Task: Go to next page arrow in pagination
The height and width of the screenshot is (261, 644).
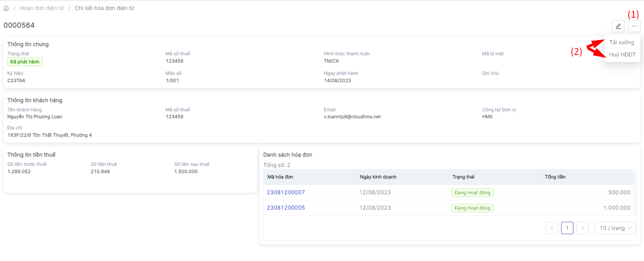Action: 582,228
